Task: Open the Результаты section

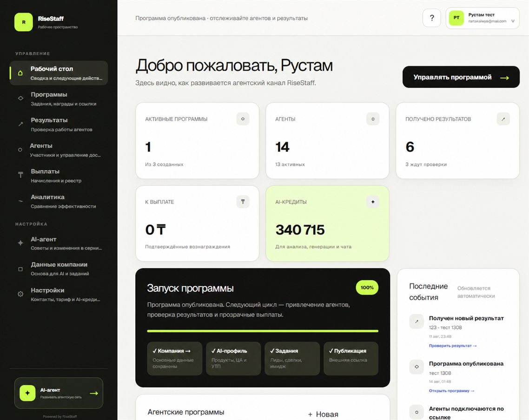Action: coord(59,124)
